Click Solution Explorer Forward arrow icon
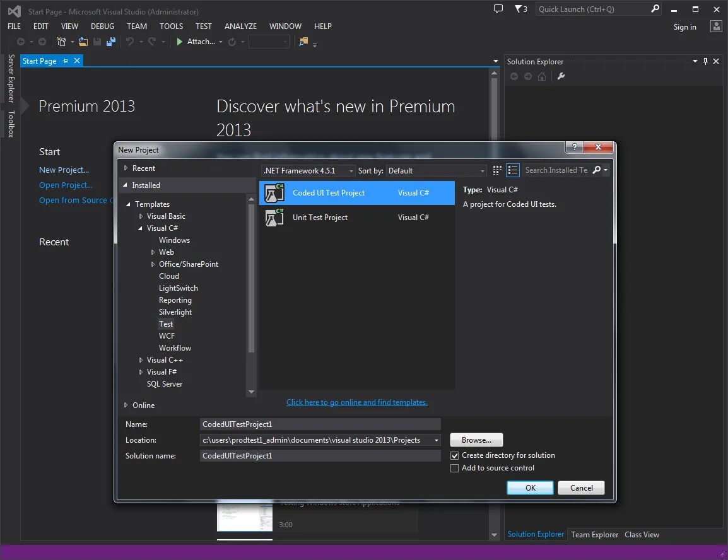The image size is (728, 560). coord(528,76)
